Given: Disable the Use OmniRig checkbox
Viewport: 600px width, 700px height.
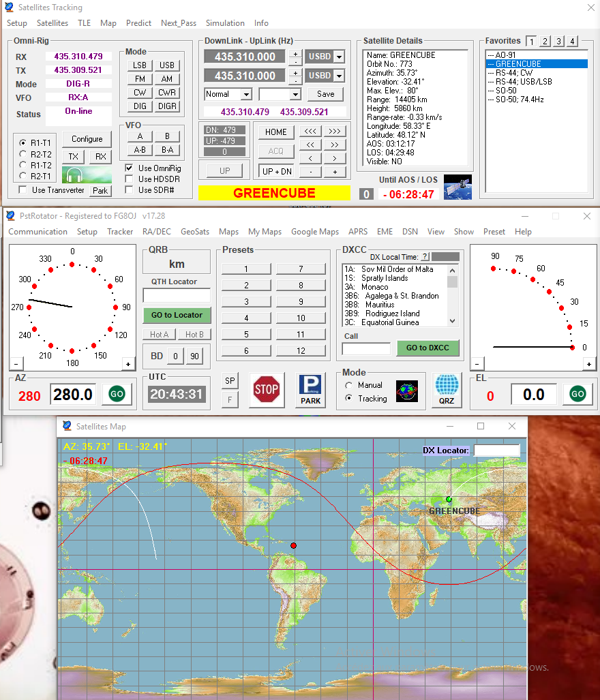Looking at the screenshot, I should pyautogui.click(x=129, y=168).
